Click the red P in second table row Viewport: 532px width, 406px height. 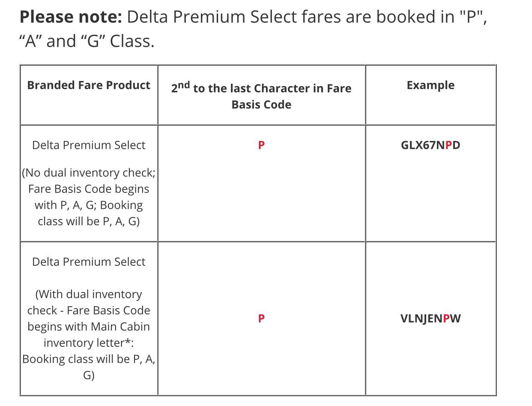261,318
